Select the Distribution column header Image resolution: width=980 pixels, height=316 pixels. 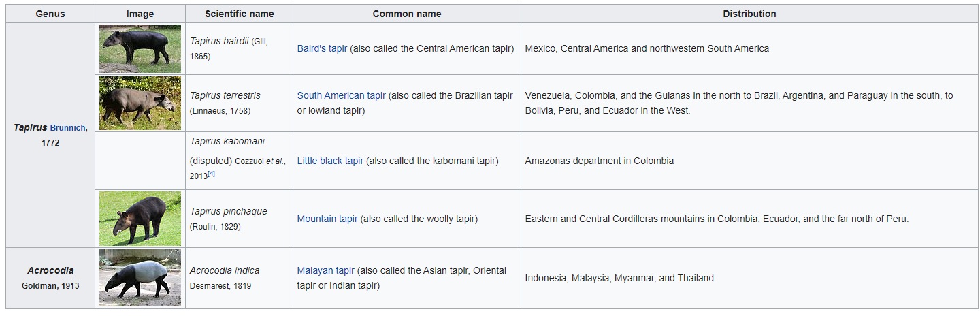749,14
